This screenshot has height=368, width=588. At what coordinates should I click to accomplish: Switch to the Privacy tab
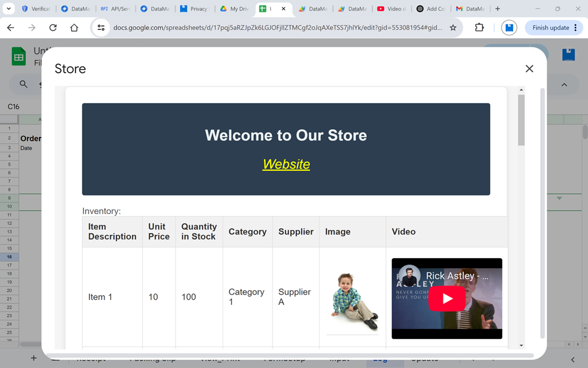(x=194, y=9)
